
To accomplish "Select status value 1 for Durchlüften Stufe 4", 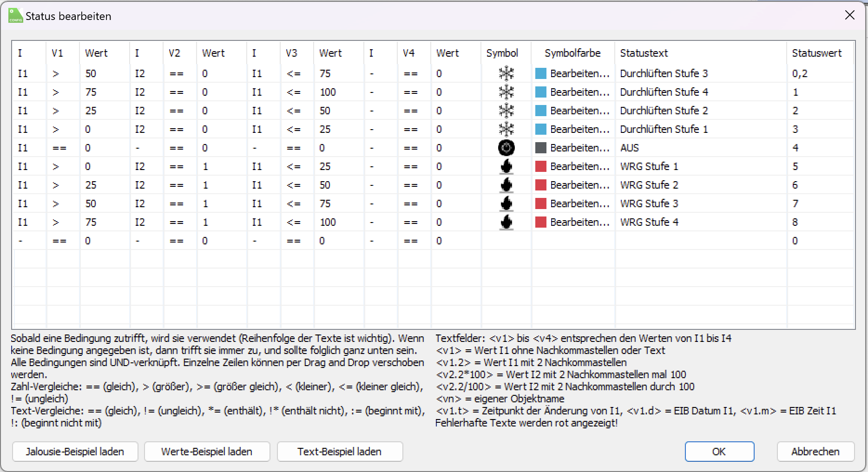I will 820,92.
